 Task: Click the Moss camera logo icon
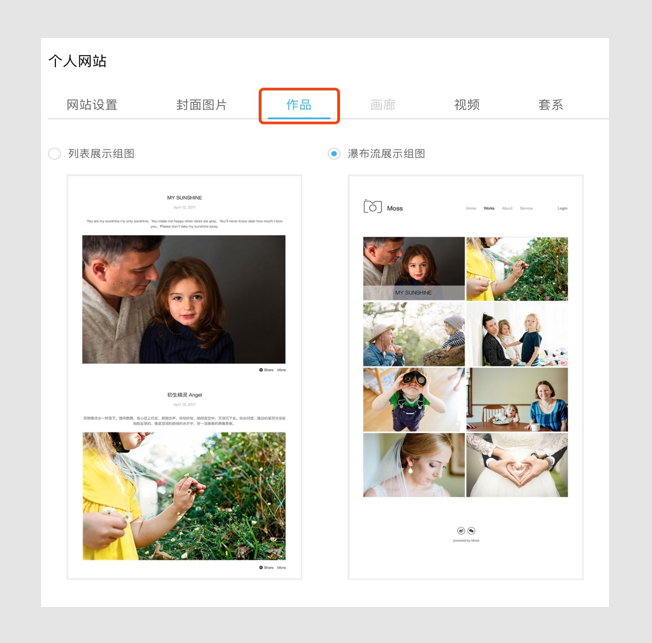(372, 207)
